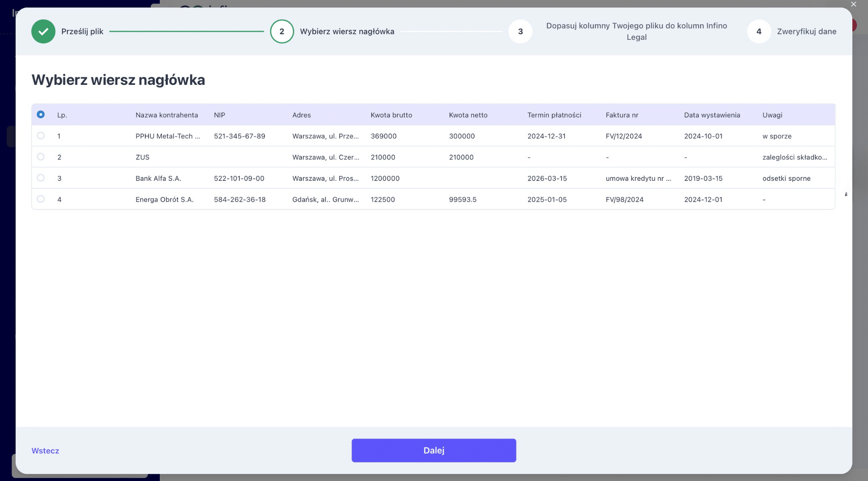
Task: Click the Nazwa kontrahenta header cell
Action: click(167, 115)
